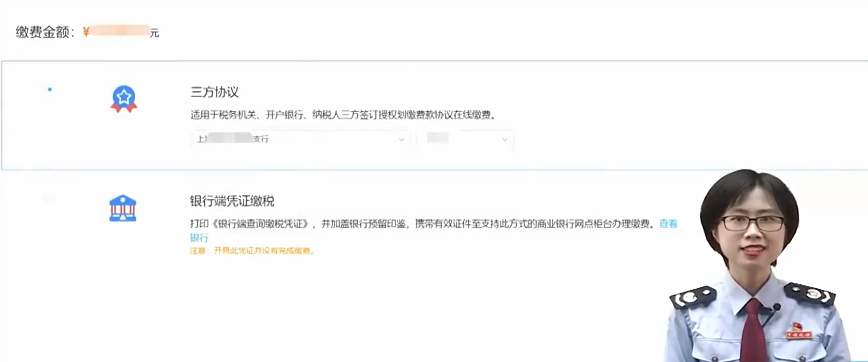Click the blue medal icon beside 三方协议

pos(124,99)
